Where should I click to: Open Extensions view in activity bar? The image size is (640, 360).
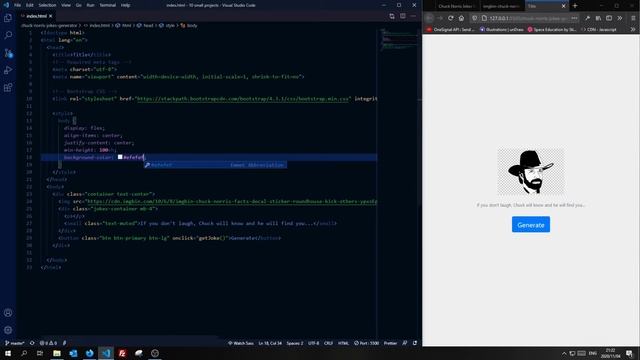(x=8, y=87)
